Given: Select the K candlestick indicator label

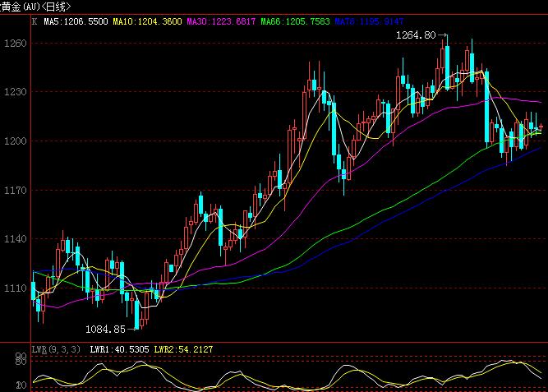Looking at the screenshot, I should coord(34,20).
